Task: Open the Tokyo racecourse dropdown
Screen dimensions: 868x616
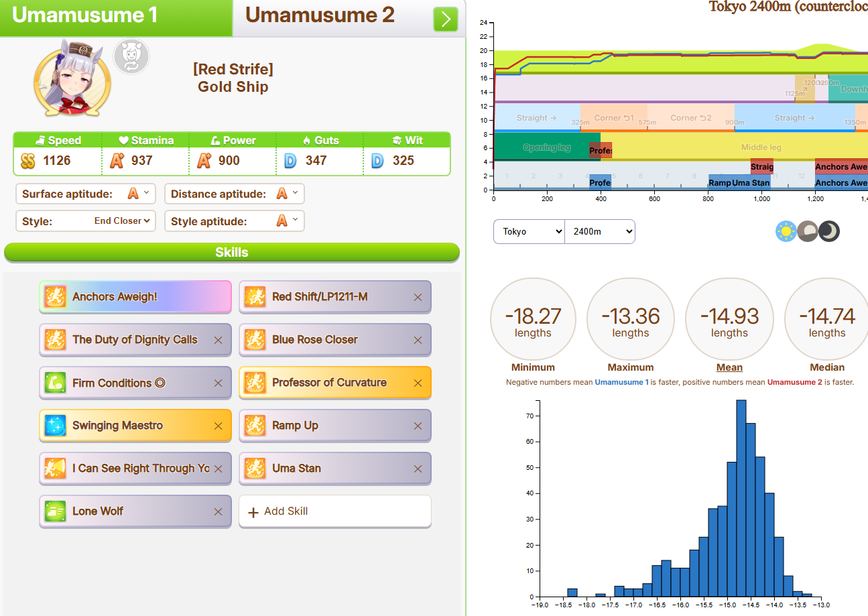Action: (530, 231)
